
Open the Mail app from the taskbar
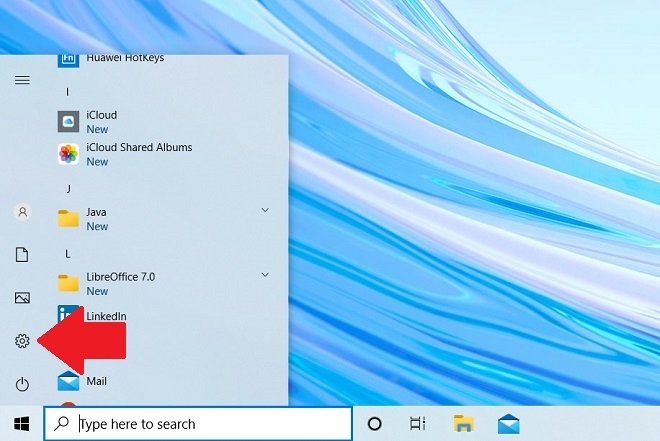tap(508, 424)
